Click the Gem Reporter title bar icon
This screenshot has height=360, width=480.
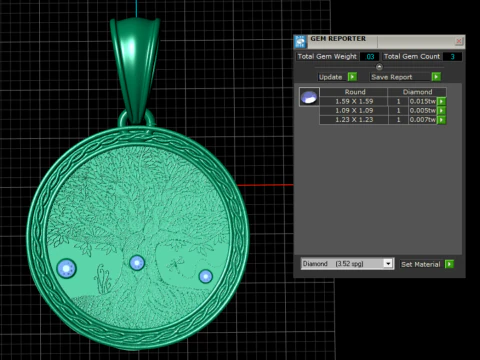300,42
